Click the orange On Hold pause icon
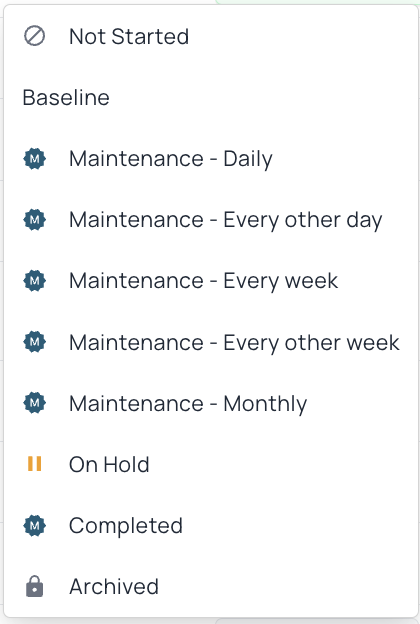Screen dimensions: 420x624 [35, 464]
